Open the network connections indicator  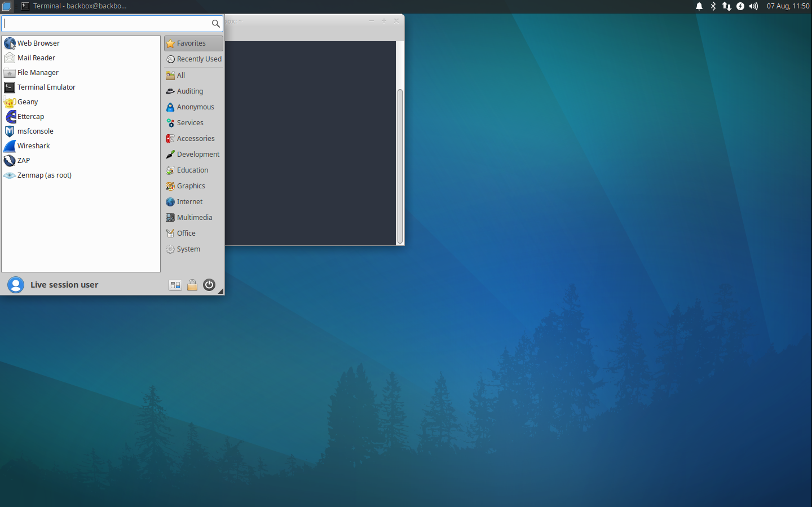point(727,6)
